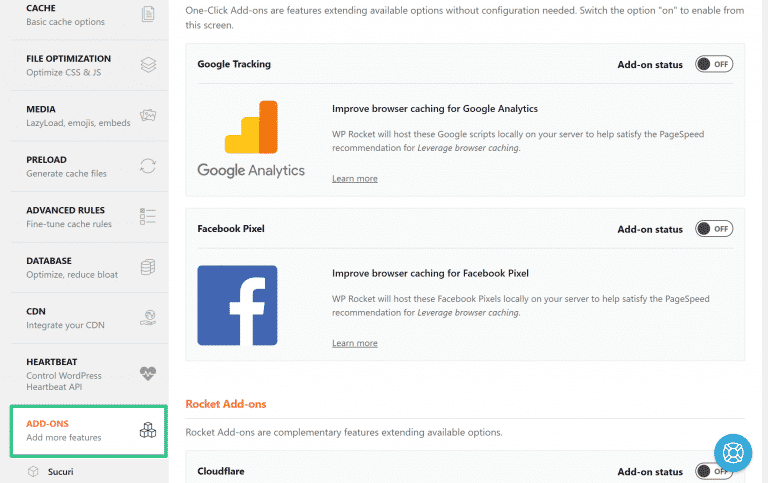Turn on the Facebook Pixel add-on
Screen dimensions: 768x483
click(714, 229)
